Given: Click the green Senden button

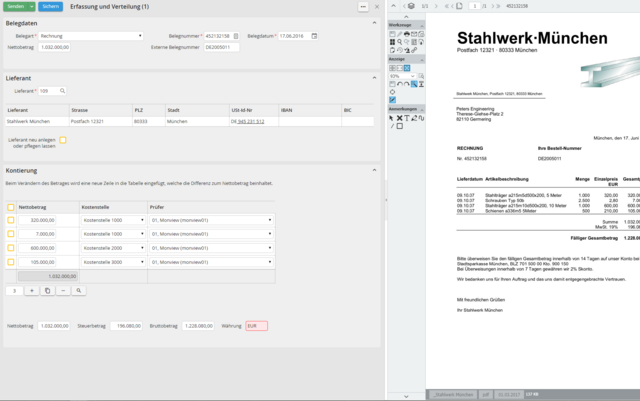Looking at the screenshot, I should (16, 7).
